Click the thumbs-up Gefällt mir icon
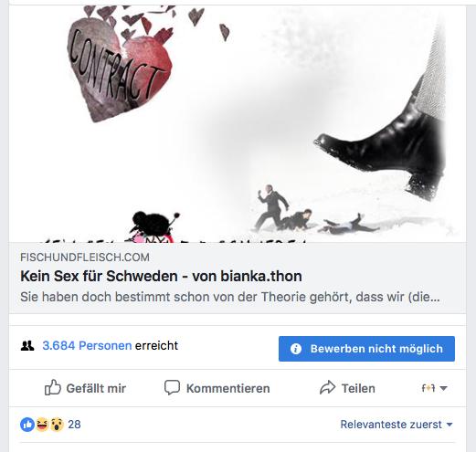Image resolution: width=476 pixels, height=452 pixels. point(53,387)
